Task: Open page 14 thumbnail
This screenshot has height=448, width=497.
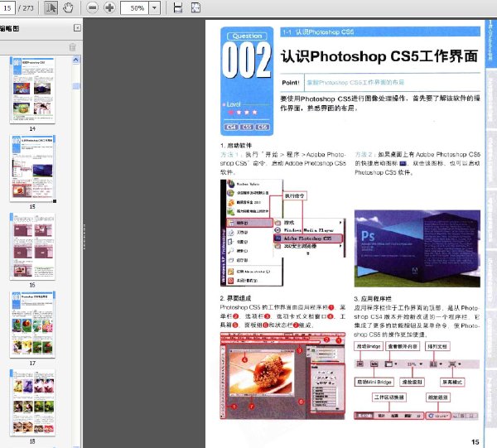Action: click(32, 90)
